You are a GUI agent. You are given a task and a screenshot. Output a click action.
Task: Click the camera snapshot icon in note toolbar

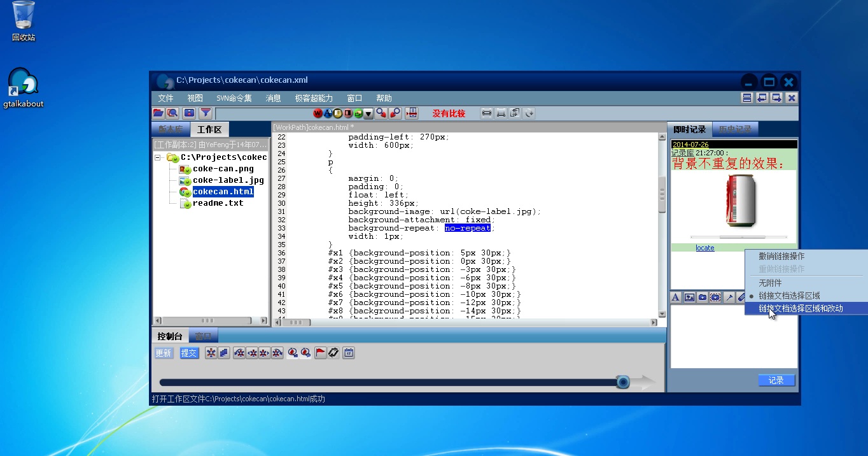703,297
